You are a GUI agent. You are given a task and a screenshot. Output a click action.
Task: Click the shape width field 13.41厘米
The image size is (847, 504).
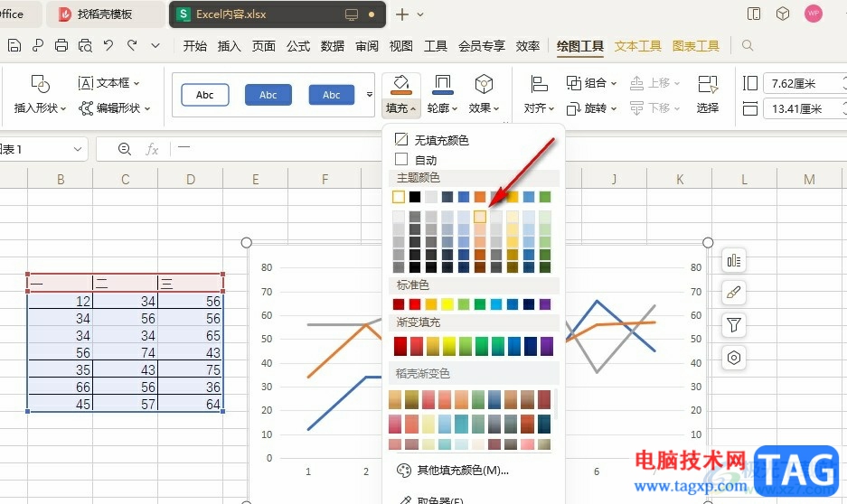tap(804, 109)
